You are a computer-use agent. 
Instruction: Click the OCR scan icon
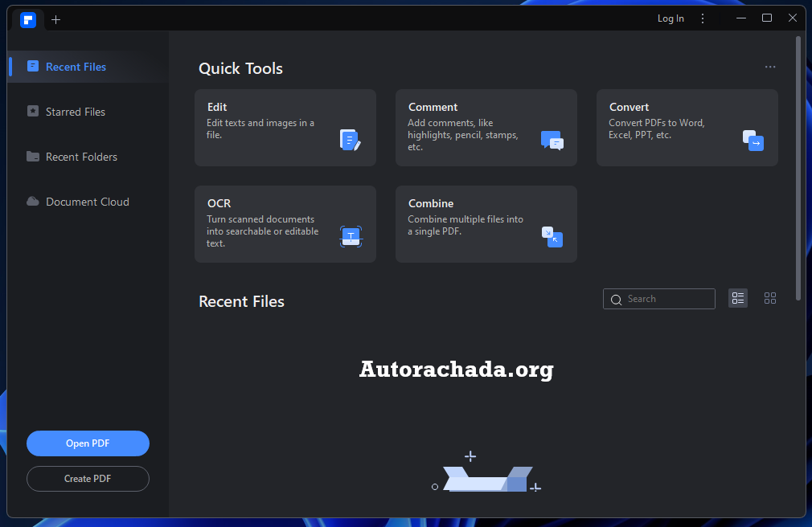click(x=351, y=236)
